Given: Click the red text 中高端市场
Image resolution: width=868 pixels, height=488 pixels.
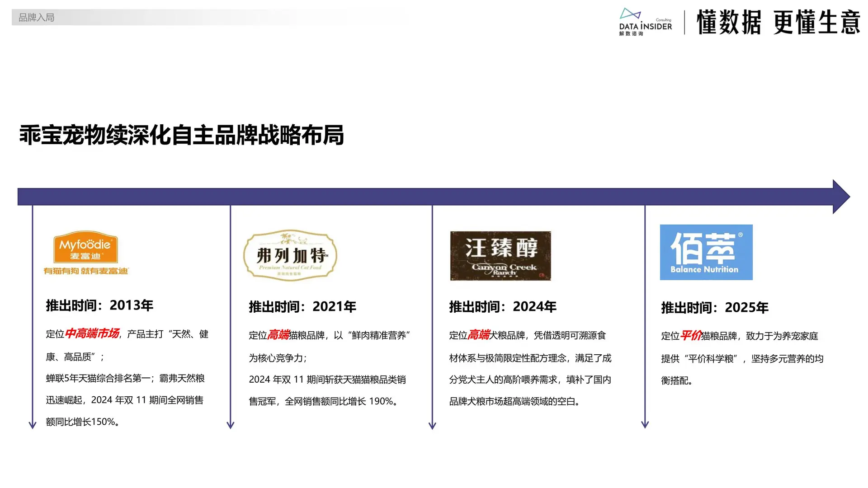Looking at the screenshot, I should pos(92,334).
